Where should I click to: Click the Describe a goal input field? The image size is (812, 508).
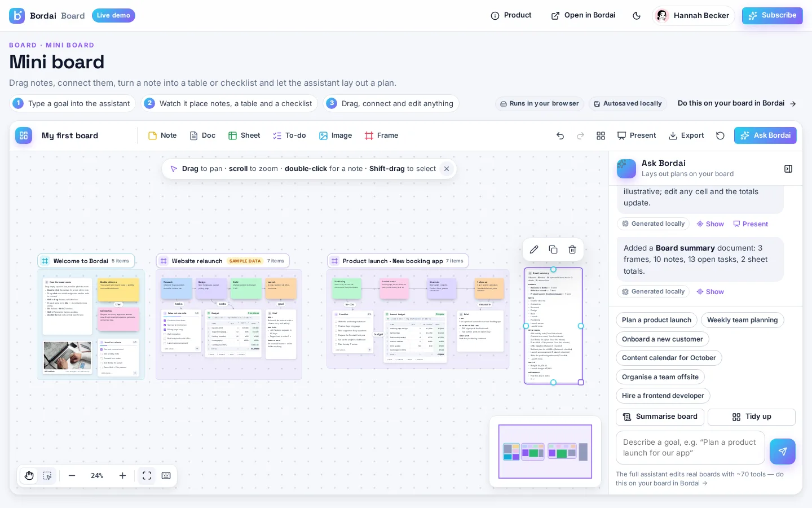[x=690, y=448]
